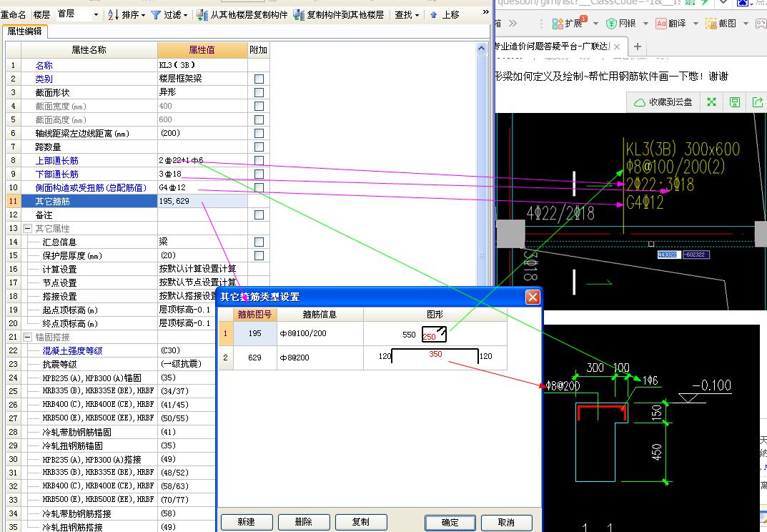The width and height of the screenshot is (767, 532).
Task: Toggle the 附加 checkbox for 截面宽度
Action: pos(259,107)
